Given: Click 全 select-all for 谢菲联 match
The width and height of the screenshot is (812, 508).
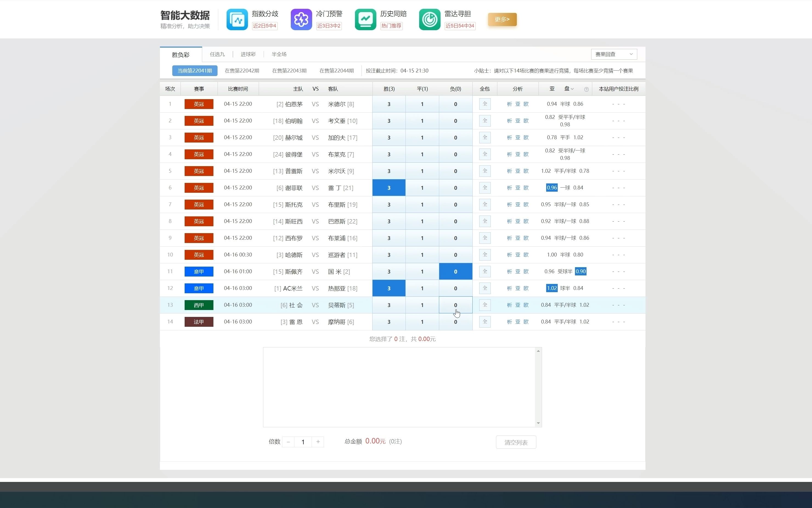Looking at the screenshot, I should pyautogui.click(x=485, y=188).
